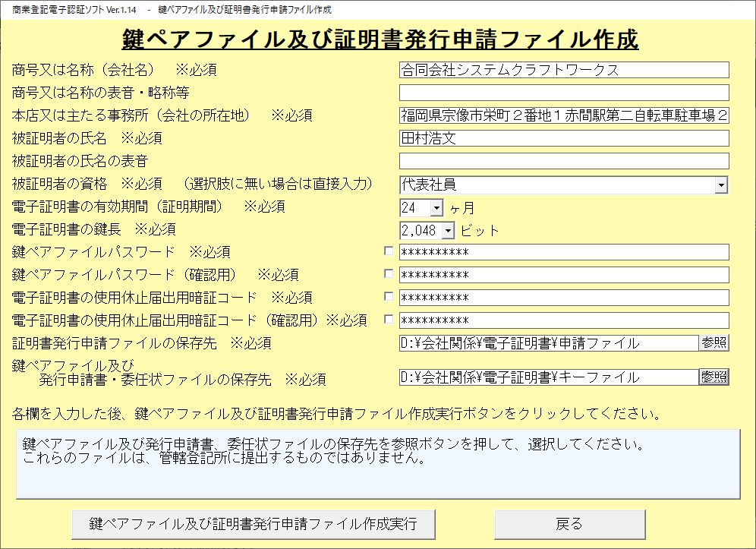Click 参照 button for application file destination
756x549 pixels.
click(x=713, y=342)
